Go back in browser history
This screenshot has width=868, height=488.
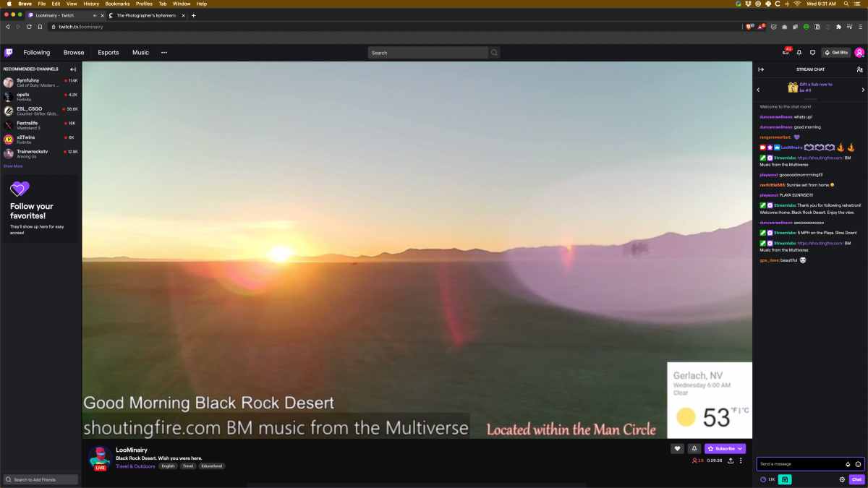click(x=7, y=27)
